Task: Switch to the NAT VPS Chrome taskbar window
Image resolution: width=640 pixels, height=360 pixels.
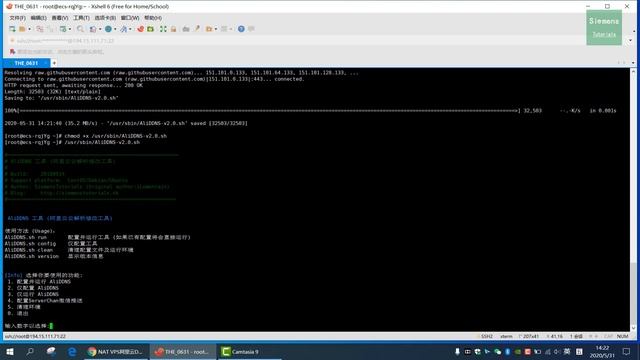Action: click(116, 351)
